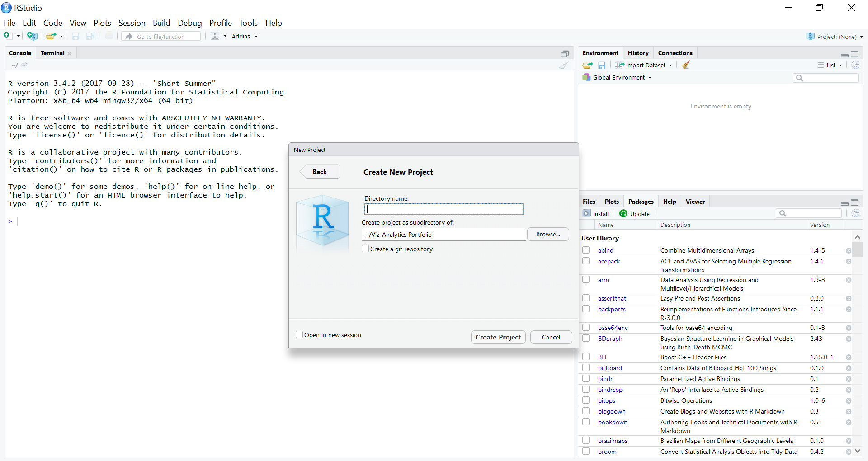Viewport: 868px width, 461px height.
Task: Click the Directory name text field
Action: pyautogui.click(x=443, y=209)
